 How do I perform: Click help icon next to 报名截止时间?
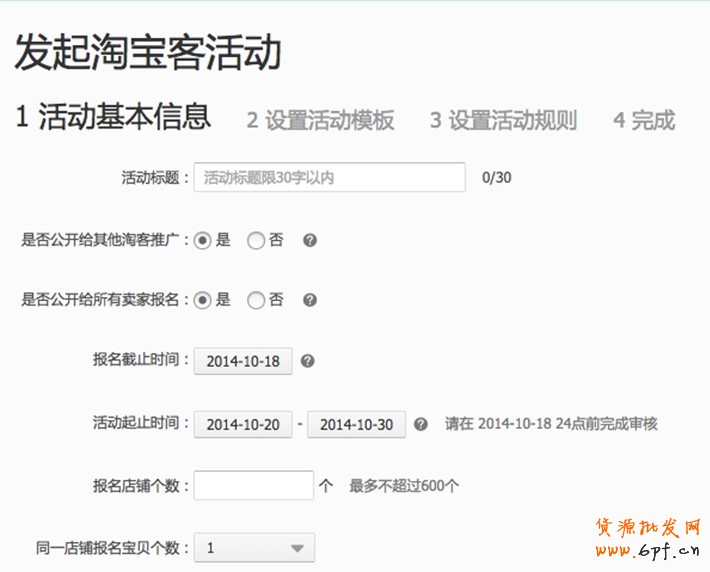pos(307,361)
